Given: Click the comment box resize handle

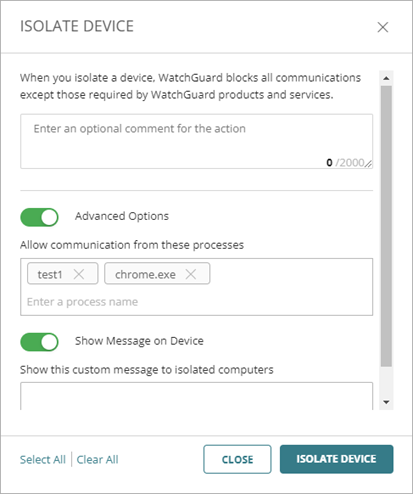Looking at the screenshot, I should (368, 163).
